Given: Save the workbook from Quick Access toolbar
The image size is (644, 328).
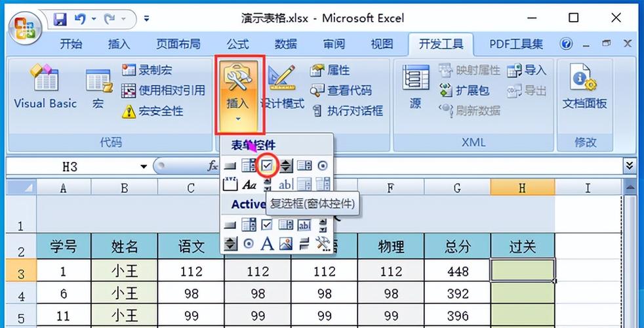Looking at the screenshot, I should coord(60,18).
